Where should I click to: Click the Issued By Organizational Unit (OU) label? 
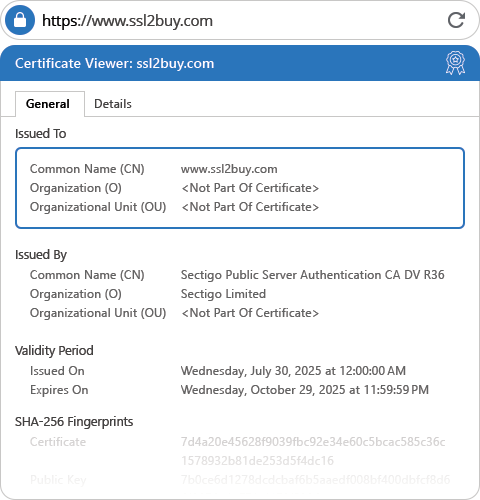pos(98,313)
